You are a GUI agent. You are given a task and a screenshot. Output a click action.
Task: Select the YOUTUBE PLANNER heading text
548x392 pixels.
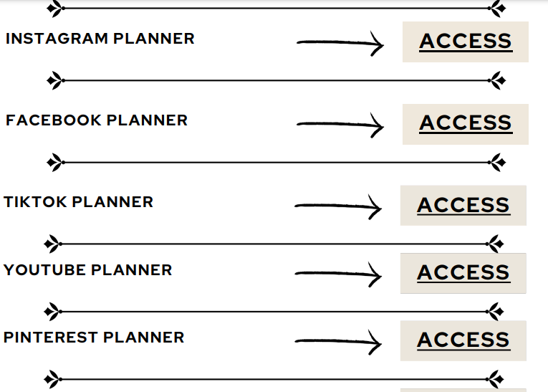pos(87,270)
